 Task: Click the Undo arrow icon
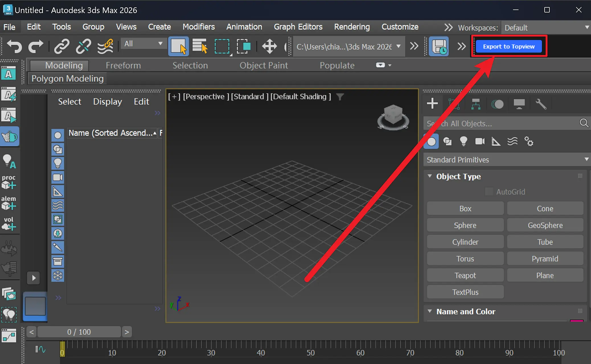pyautogui.click(x=14, y=46)
